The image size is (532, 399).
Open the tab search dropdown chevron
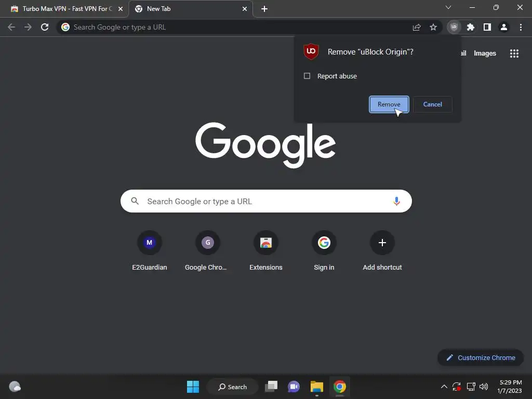point(448,7)
